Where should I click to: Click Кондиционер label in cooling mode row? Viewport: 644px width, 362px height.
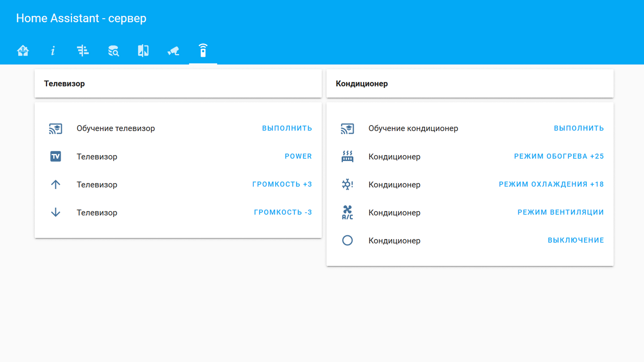(394, 184)
